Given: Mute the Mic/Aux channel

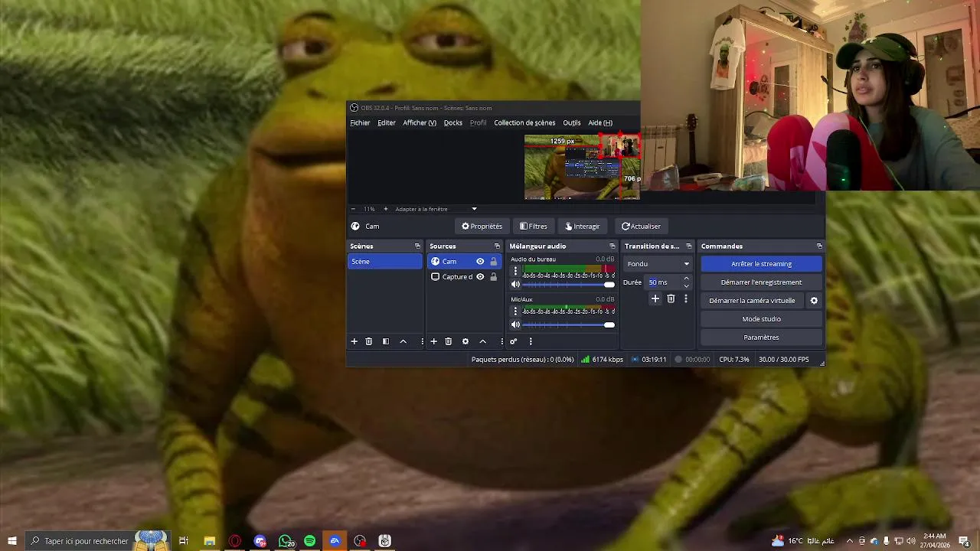Looking at the screenshot, I should tap(515, 325).
